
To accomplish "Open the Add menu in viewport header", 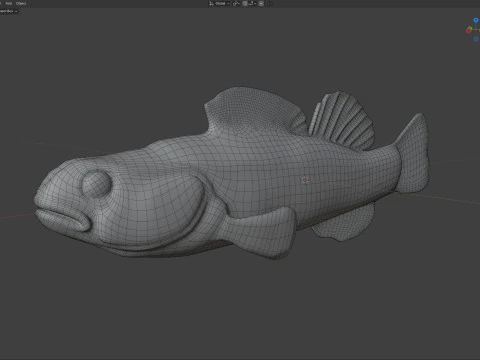I will coord(9,3).
